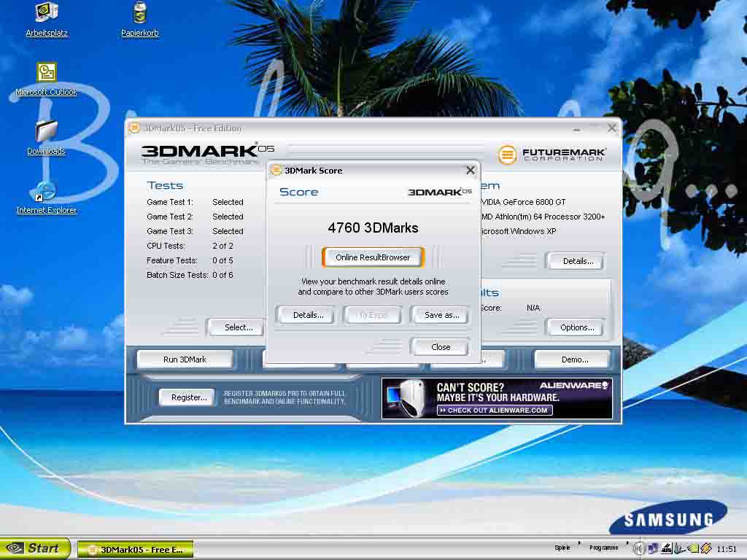Screen dimensions: 747x560
Task: Open the Start menu
Action: (35, 548)
